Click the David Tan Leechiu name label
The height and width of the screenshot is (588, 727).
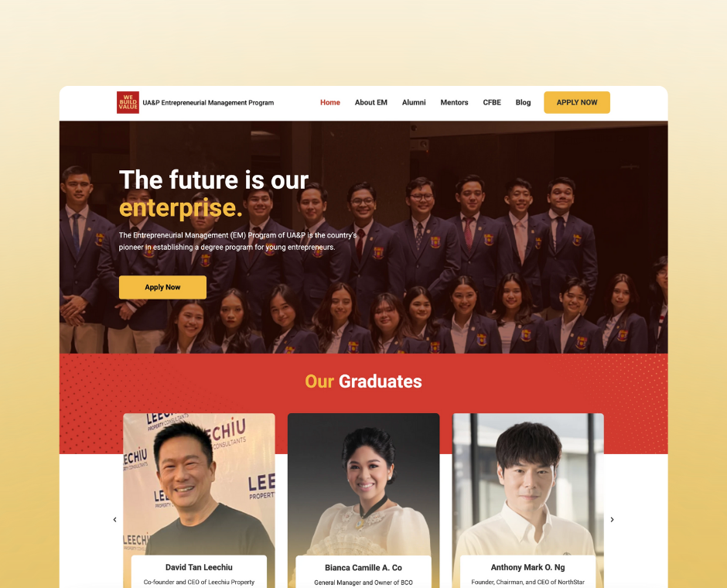(x=199, y=567)
